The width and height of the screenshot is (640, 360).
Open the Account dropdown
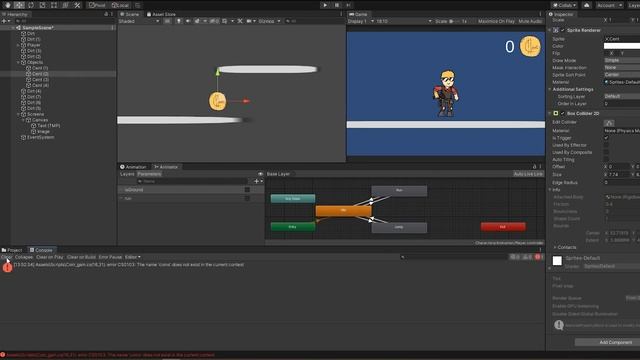(609, 5)
